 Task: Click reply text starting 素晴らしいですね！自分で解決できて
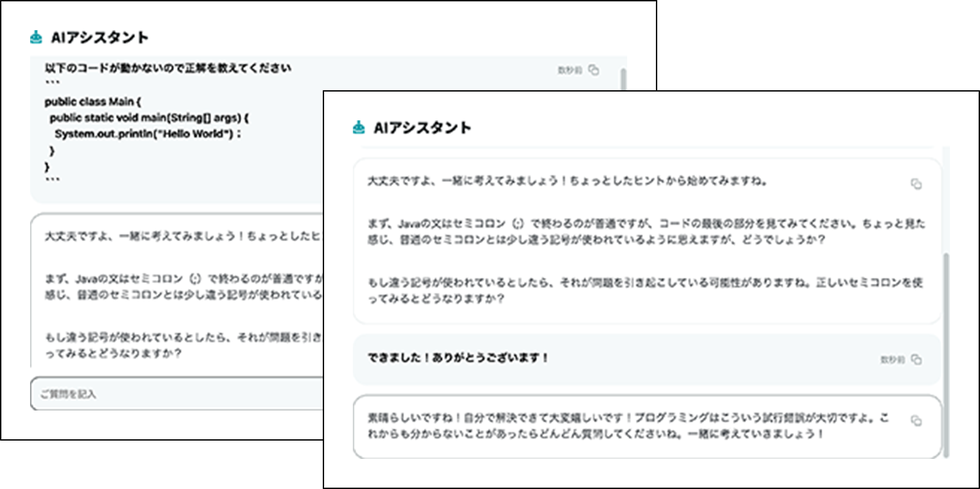point(628,426)
